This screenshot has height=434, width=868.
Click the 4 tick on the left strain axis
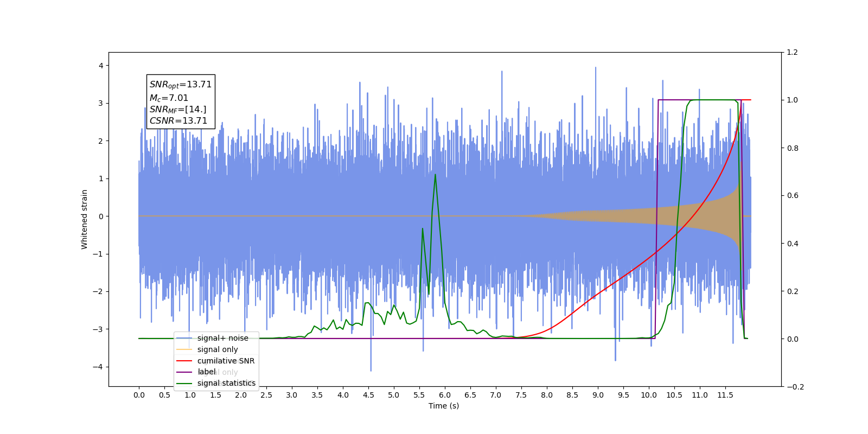point(101,66)
